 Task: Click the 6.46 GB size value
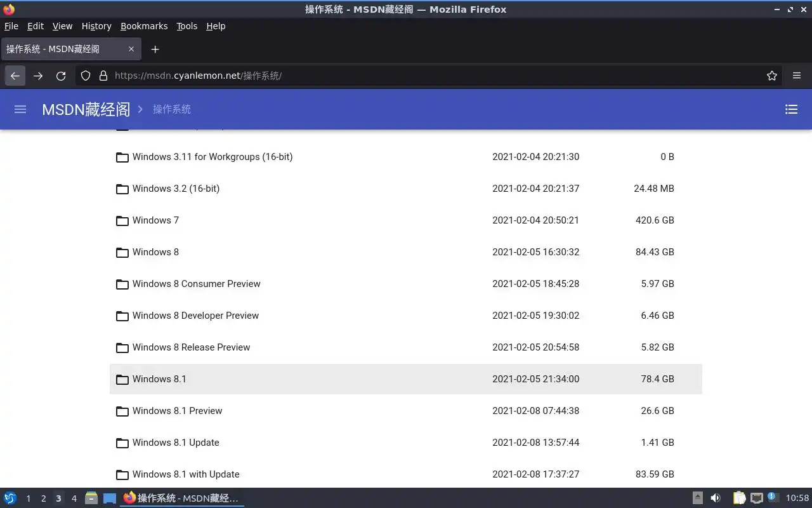coord(657,316)
